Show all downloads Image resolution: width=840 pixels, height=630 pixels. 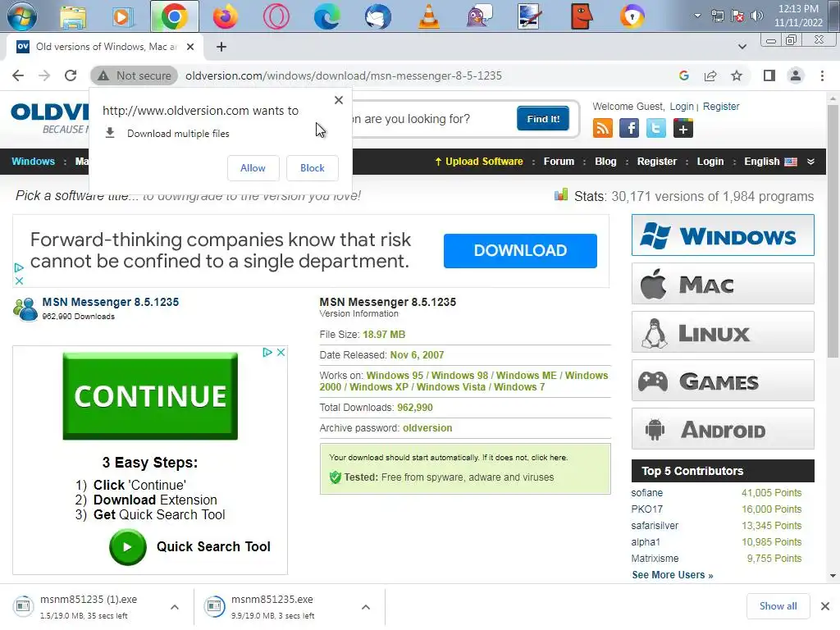pos(778,606)
